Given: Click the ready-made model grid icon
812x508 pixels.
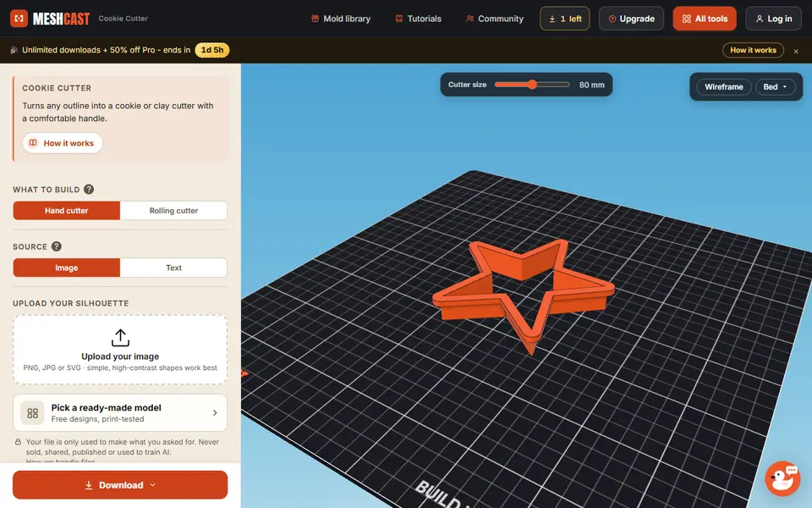Looking at the screenshot, I should coord(32,413).
